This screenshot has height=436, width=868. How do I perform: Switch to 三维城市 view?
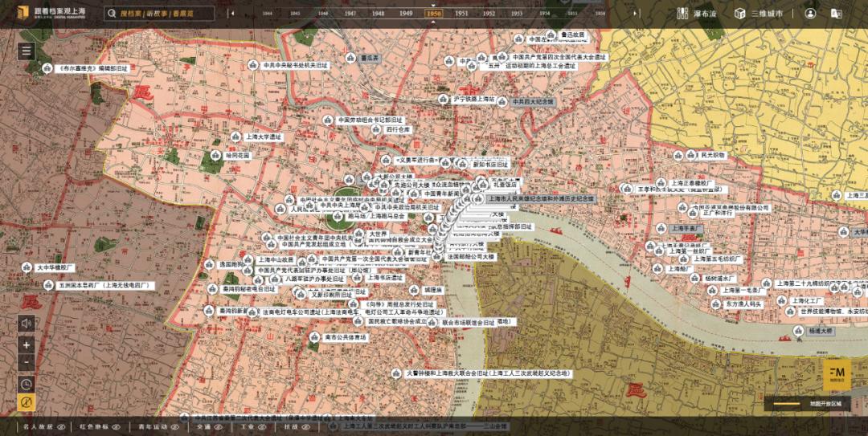758,14
